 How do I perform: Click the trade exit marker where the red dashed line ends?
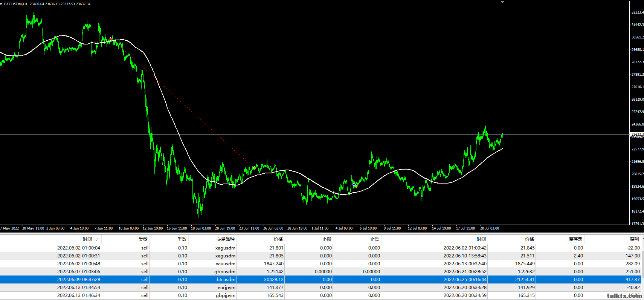tap(255, 168)
